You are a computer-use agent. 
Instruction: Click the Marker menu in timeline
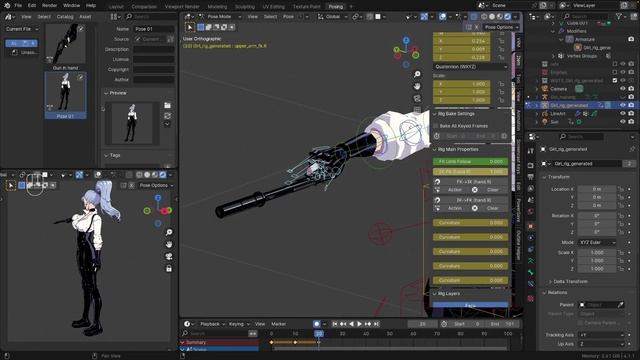click(x=279, y=324)
